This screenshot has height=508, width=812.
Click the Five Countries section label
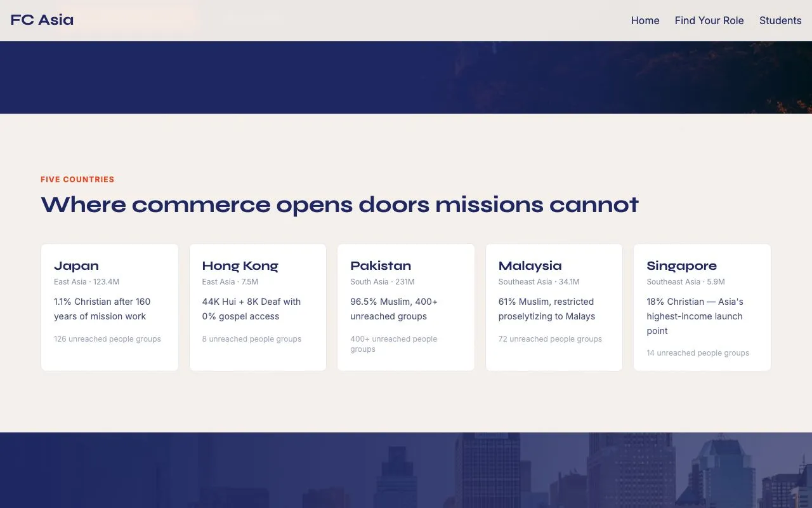[77, 180]
